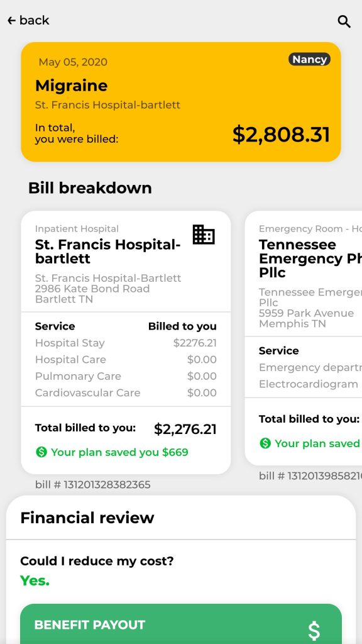Tap the hospital building icon
The width and height of the screenshot is (362, 644).
click(204, 235)
